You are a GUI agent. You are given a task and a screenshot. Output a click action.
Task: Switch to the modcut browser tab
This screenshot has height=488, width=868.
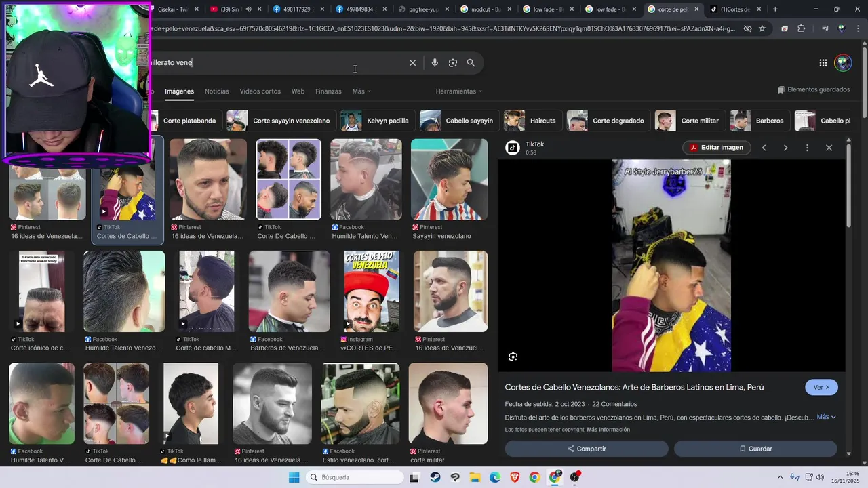click(486, 9)
